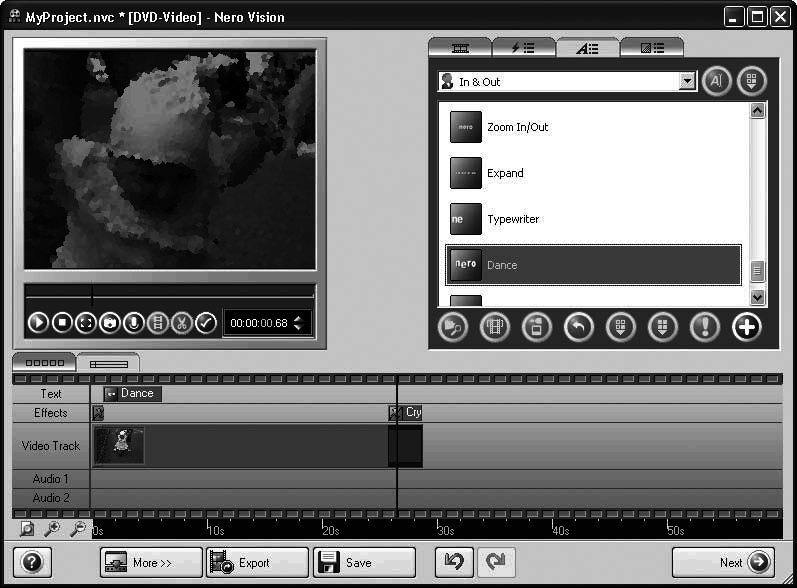Screen dimensions: 797x588
Task: Toggle fullscreen preview mode
Action: pyautogui.click(x=86, y=323)
